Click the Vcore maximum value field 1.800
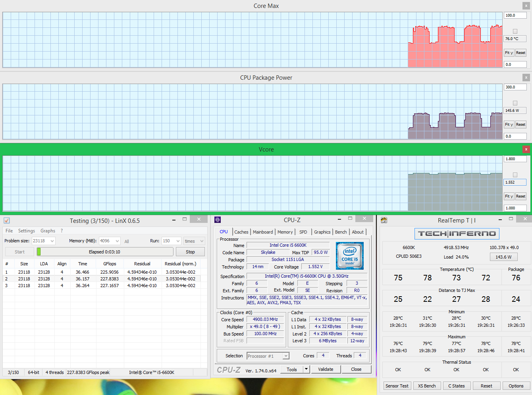The width and height of the screenshot is (532, 395). (515, 159)
